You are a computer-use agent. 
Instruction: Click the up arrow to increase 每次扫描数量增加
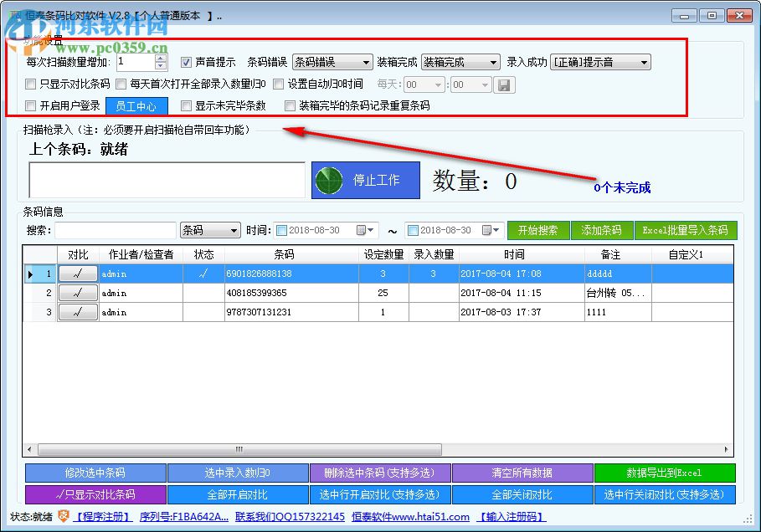coord(160,57)
